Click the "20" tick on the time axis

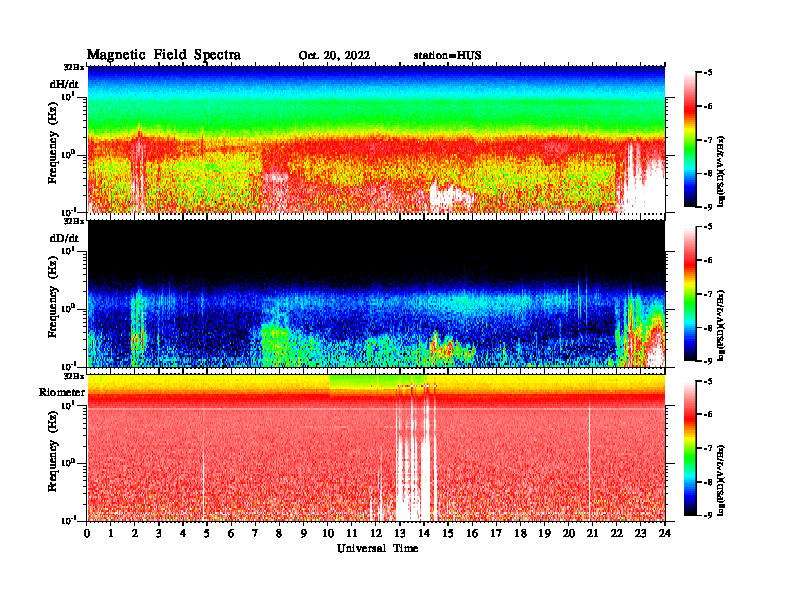point(568,533)
